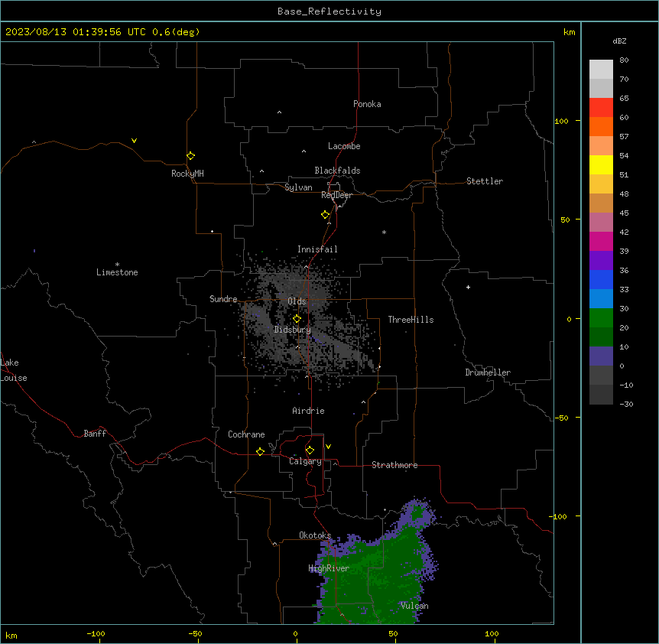Image resolution: width=659 pixels, height=644 pixels.
Task: Click the Banff label
Action: pyautogui.click(x=95, y=434)
